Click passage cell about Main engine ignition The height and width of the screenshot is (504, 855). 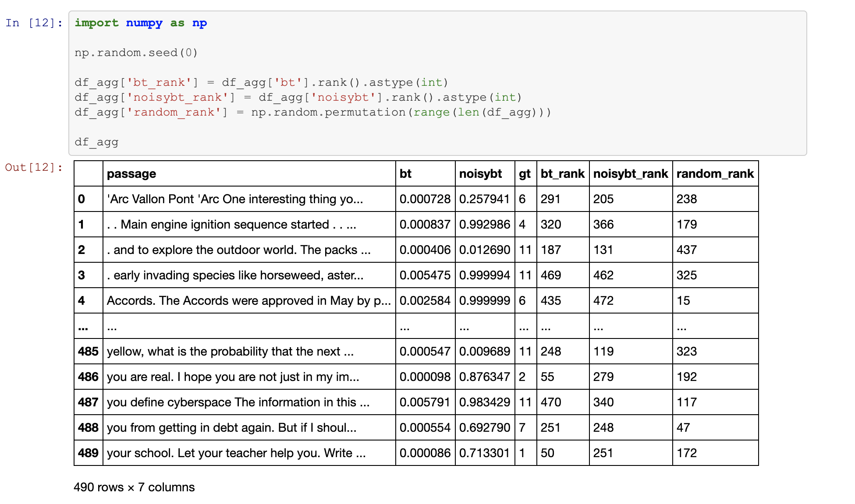coord(231,225)
